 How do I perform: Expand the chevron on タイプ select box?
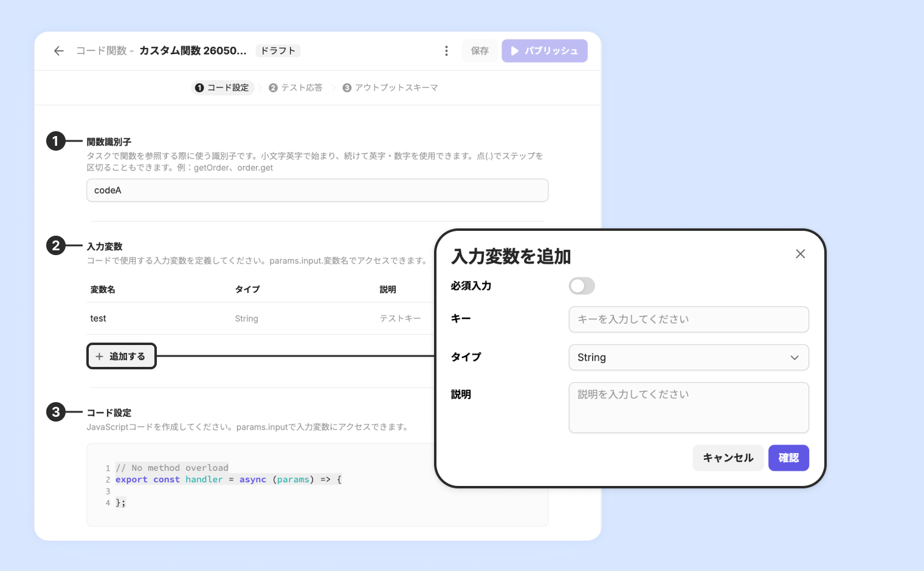coord(794,358)
